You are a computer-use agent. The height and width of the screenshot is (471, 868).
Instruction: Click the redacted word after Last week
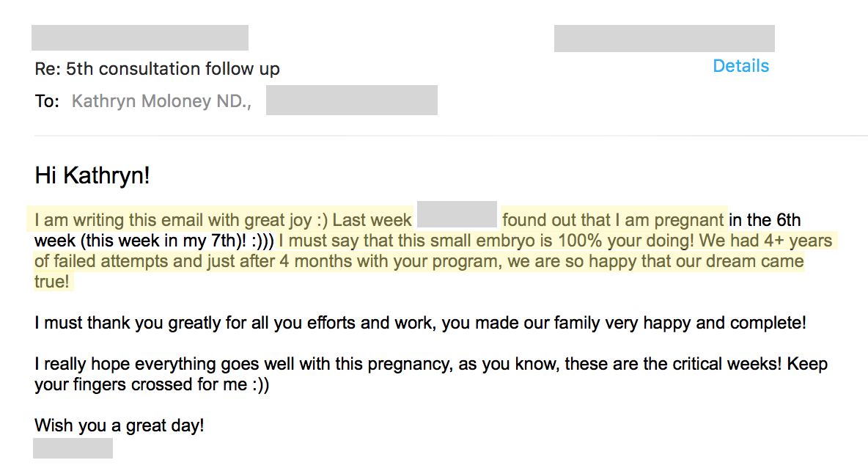tap(457, 214)
